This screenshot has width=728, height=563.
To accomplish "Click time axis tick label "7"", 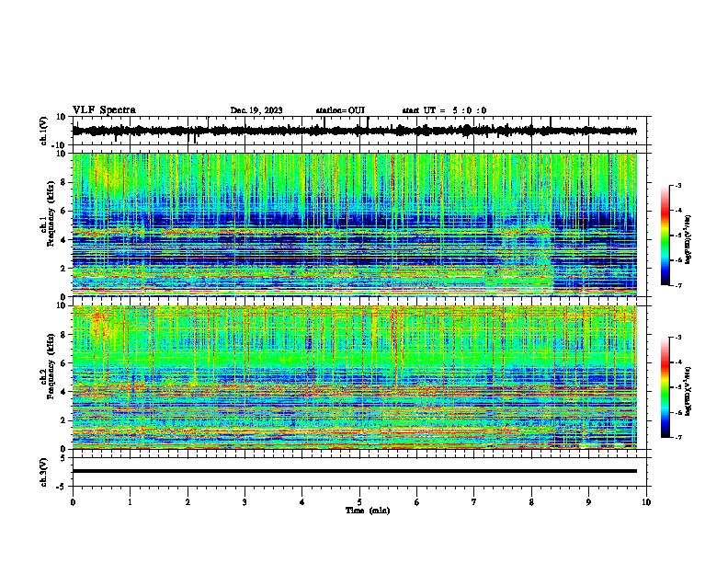I will (474, 502).
